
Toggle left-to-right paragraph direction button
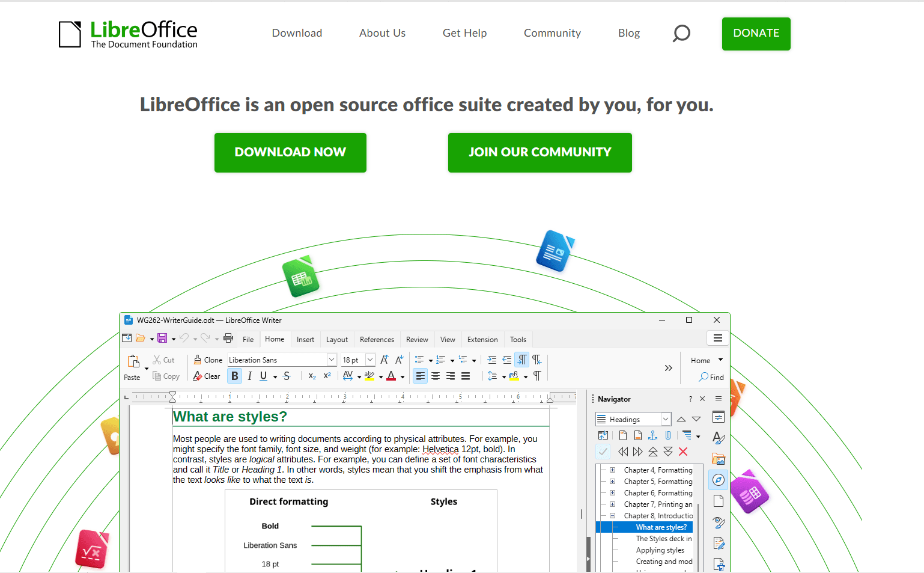522,360
